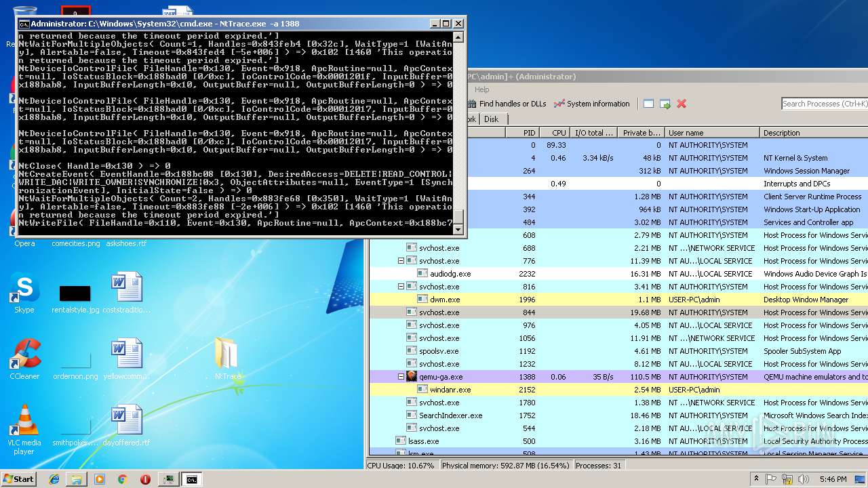Show hidden tray icons arrow
Image resolution: width=868 pixels, height=488 pixels.
pos(756,479)
